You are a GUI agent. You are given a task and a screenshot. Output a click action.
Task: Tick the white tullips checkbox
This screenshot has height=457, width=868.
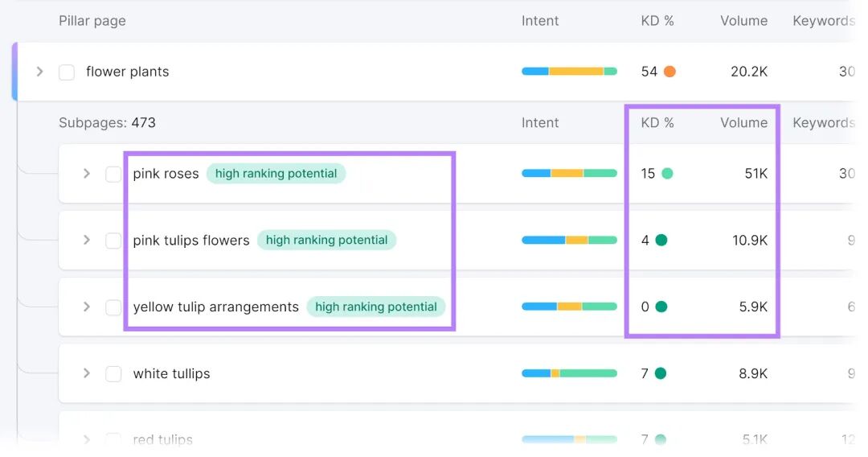point(113,374)
